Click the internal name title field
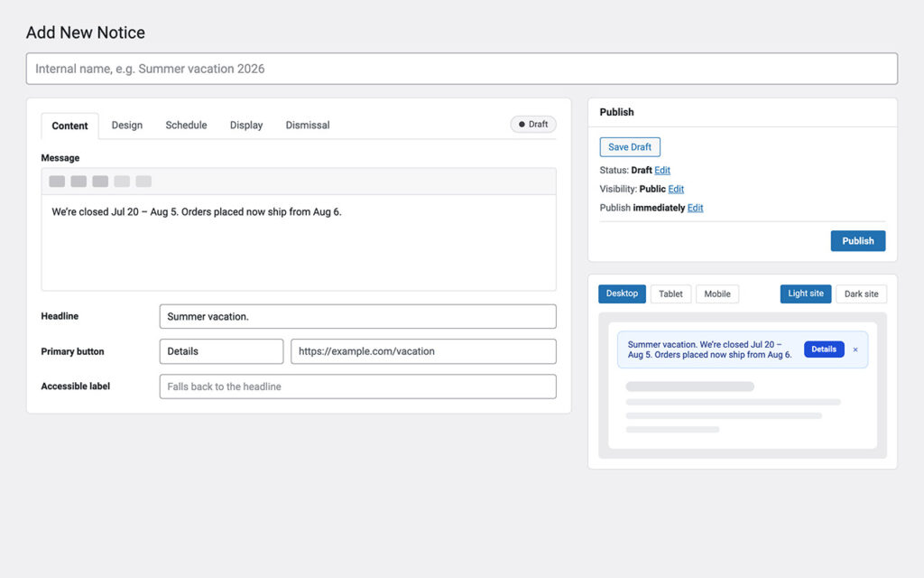Viewport: 924px width, 578px height. click(x=461, y=69)
